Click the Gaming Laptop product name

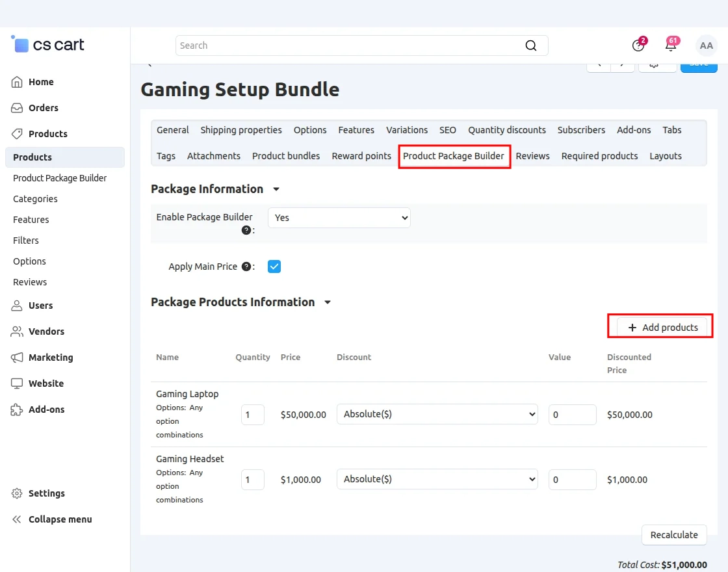tap(187, 394)
